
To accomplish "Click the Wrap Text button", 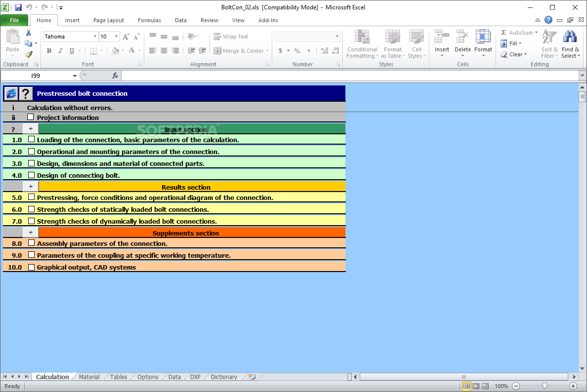I will [x=231, y=37].
